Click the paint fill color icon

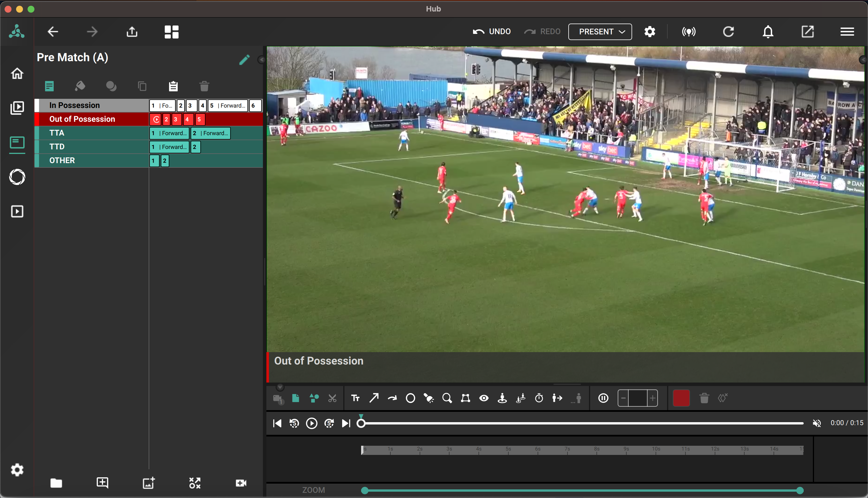point(80,86)
